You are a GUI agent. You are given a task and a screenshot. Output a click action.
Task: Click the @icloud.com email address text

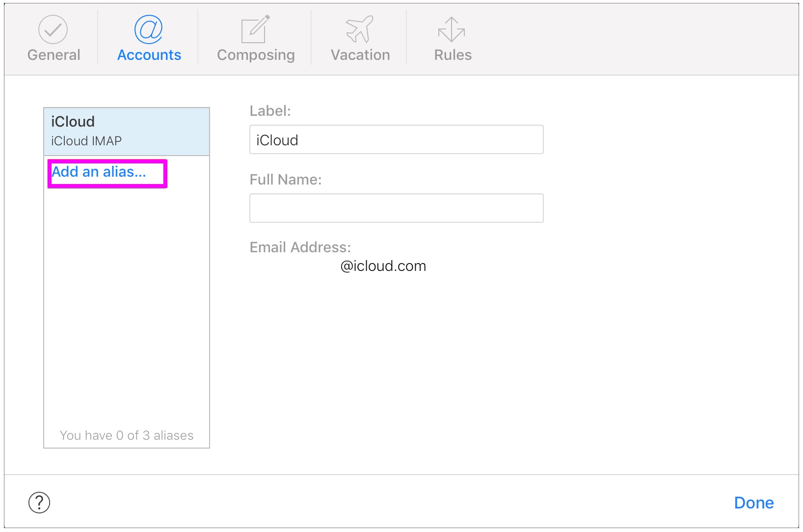click(383, 266)
